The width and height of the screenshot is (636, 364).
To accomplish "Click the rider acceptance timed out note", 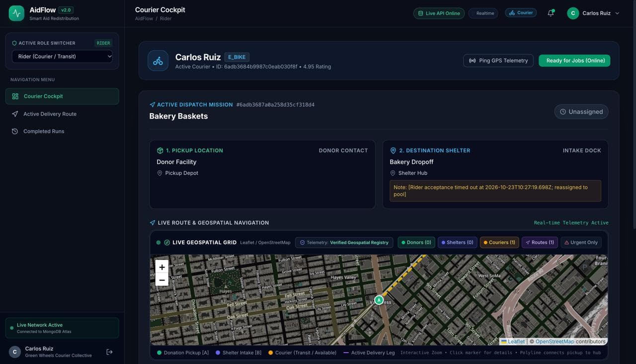I will (x=495, y=191).
